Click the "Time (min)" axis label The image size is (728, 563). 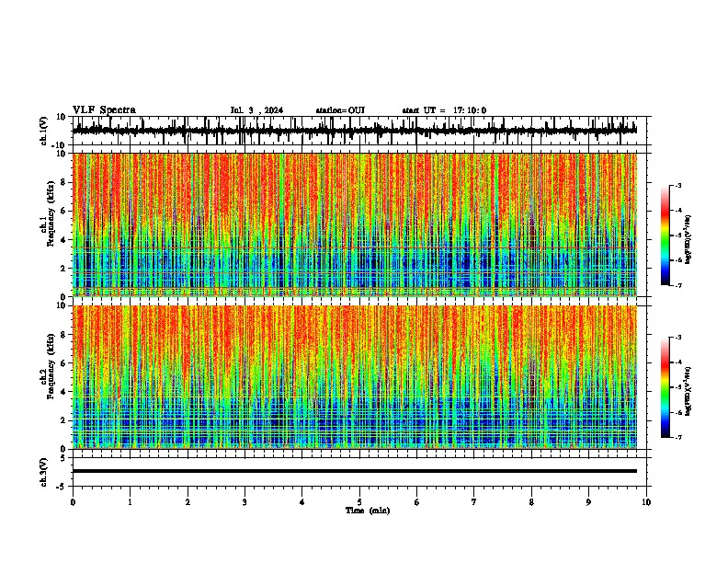pos(368,511)
